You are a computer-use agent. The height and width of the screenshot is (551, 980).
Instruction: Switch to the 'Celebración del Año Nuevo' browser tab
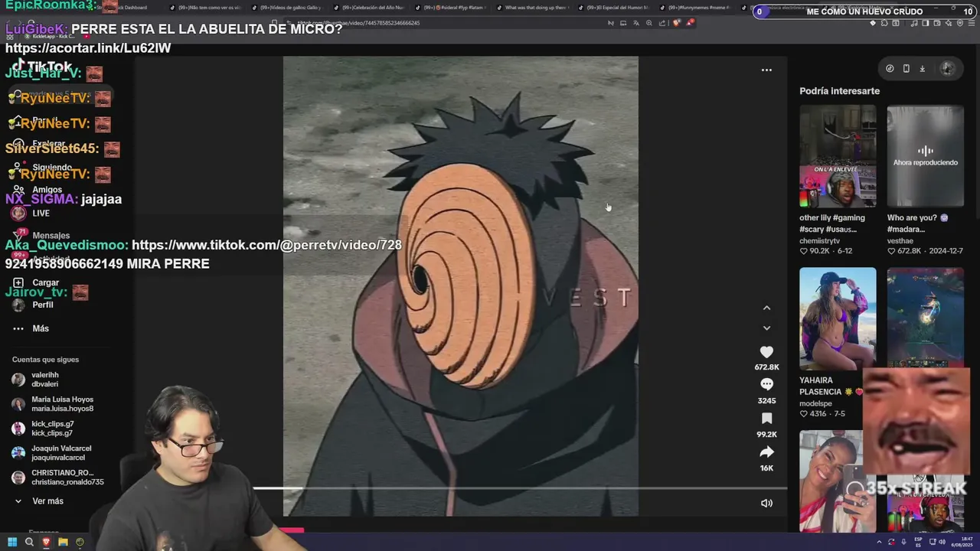point(370,7)
